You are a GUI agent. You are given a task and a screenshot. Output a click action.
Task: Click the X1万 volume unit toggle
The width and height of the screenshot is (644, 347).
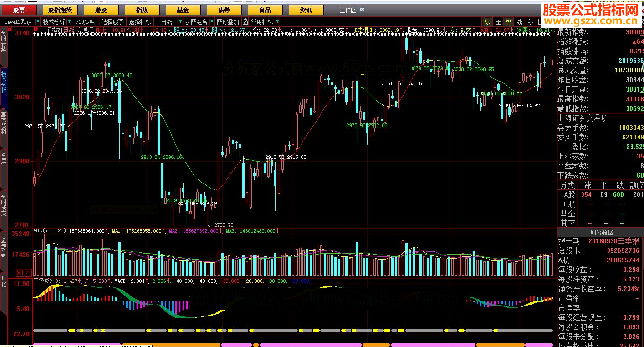(24, 272)
